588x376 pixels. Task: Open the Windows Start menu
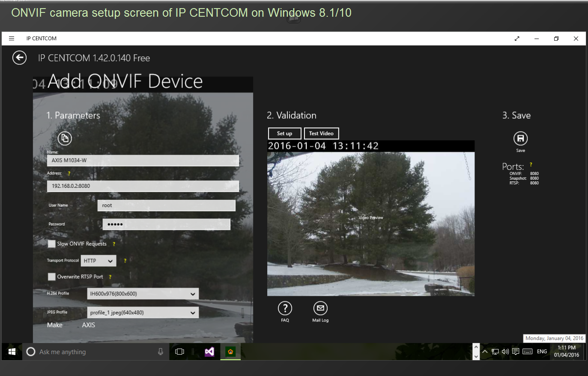(x=12, y=352)
